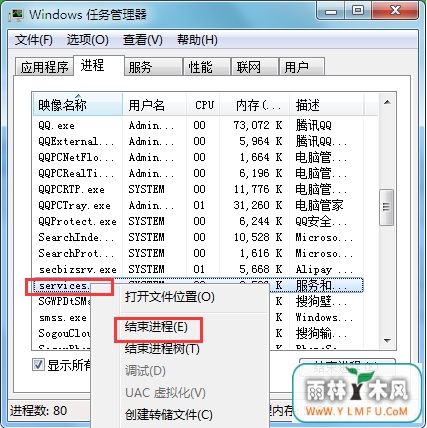Sort by 用户名 column header
The image size is (427, 428).
(154, 105)
